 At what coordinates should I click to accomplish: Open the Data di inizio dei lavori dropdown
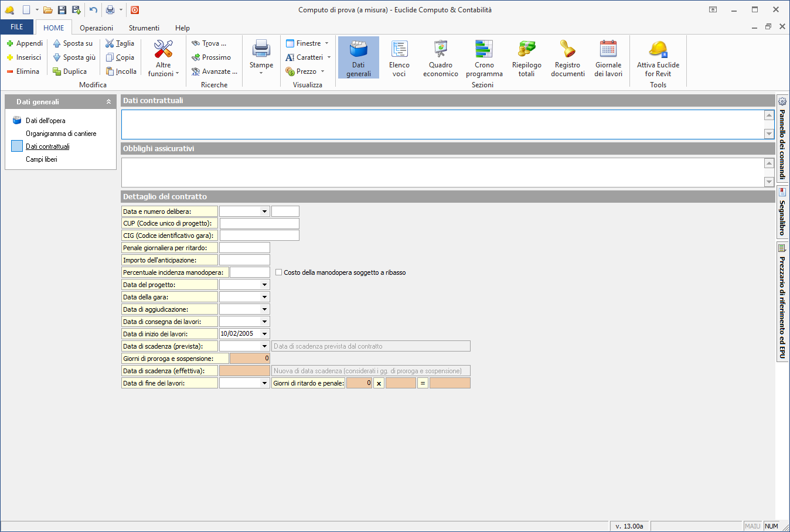point(264,334)
